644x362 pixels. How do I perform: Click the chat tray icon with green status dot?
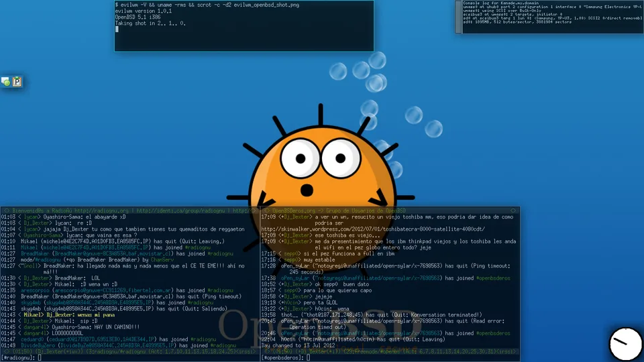coord(6,82)
